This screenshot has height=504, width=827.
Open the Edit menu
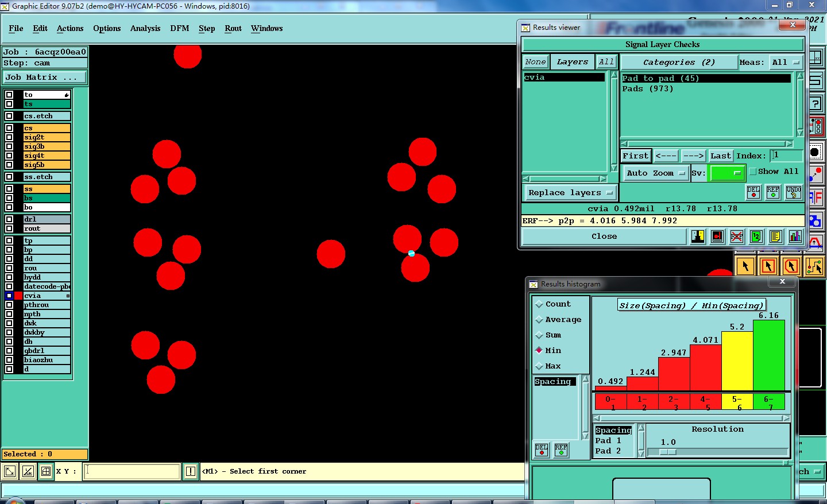[x=40, y=28]
